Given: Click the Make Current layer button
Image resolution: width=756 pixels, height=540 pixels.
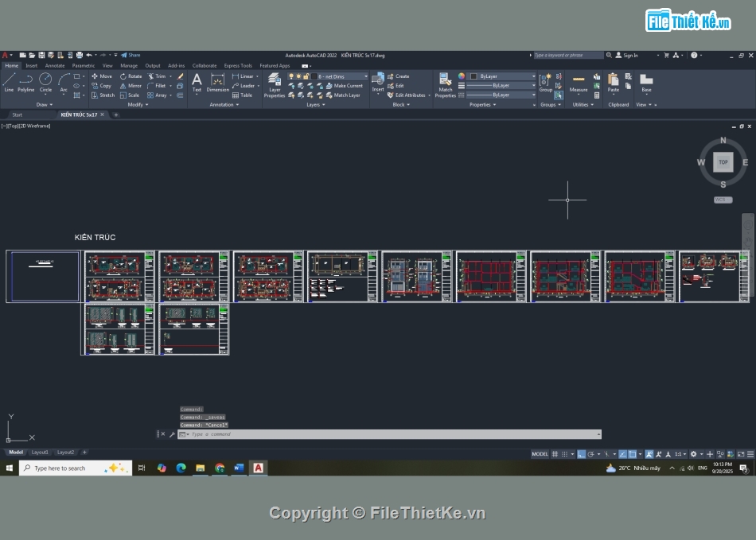Looking at the screenshot, I should [x=344, y=86].
